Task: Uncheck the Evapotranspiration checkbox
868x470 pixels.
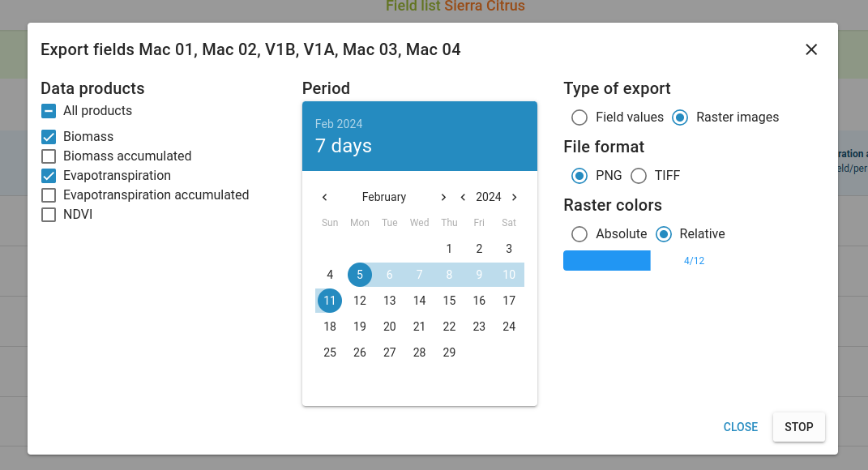Action: pos(49,176)
